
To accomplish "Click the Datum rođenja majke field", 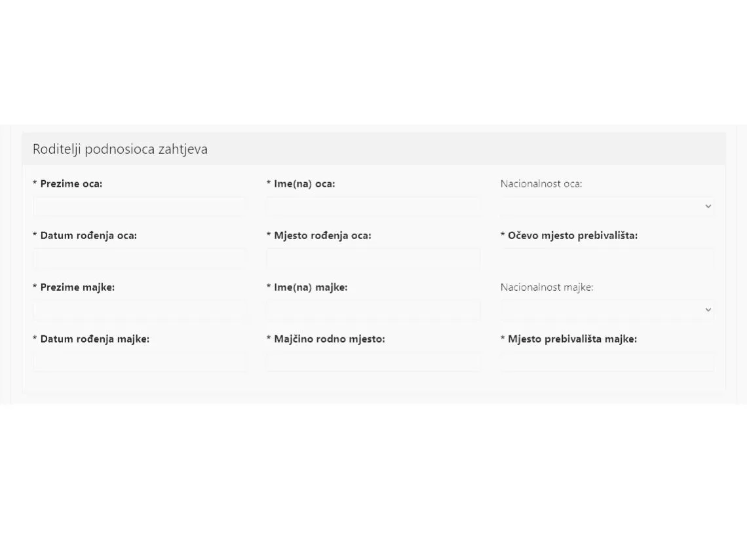I will [140, 362].
